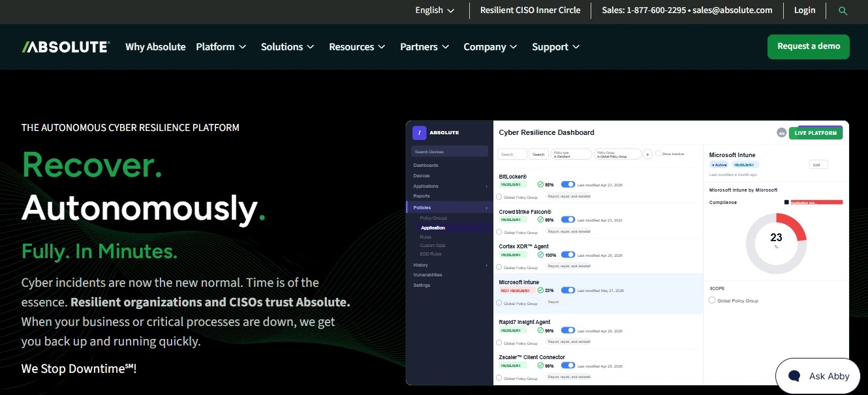868x395 pixels.
Task: Click CrowdStrike Falcon green check icon
Action: (x=540, y=220)
